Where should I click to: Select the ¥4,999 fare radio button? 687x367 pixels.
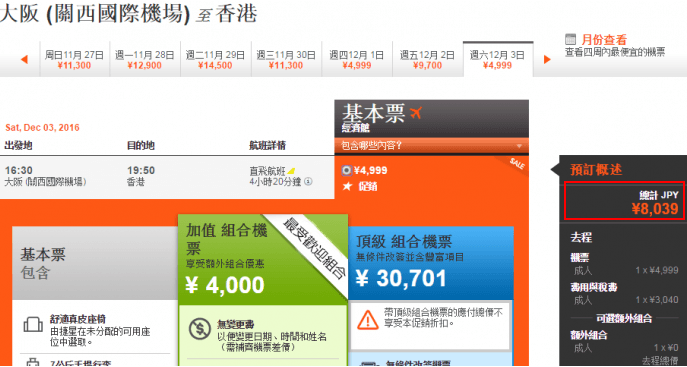click(347, 170)
